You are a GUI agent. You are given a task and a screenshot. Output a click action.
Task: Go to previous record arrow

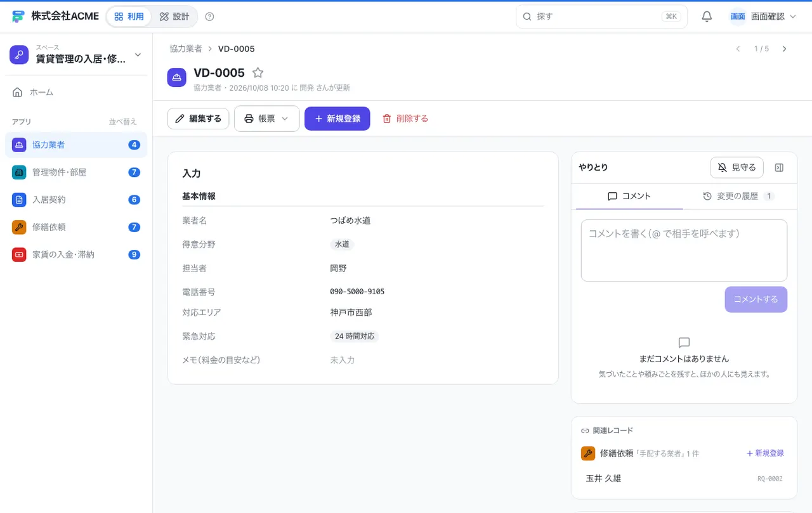[738, 49]
